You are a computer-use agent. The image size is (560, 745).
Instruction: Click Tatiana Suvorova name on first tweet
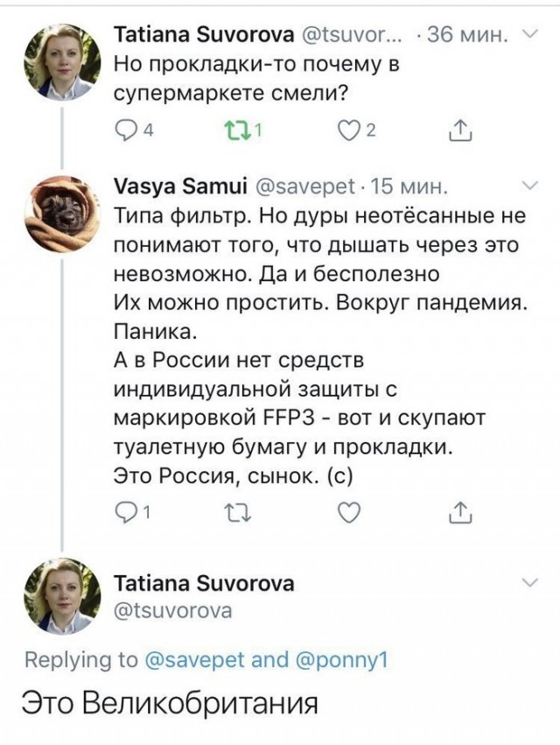tap(204, 37)
